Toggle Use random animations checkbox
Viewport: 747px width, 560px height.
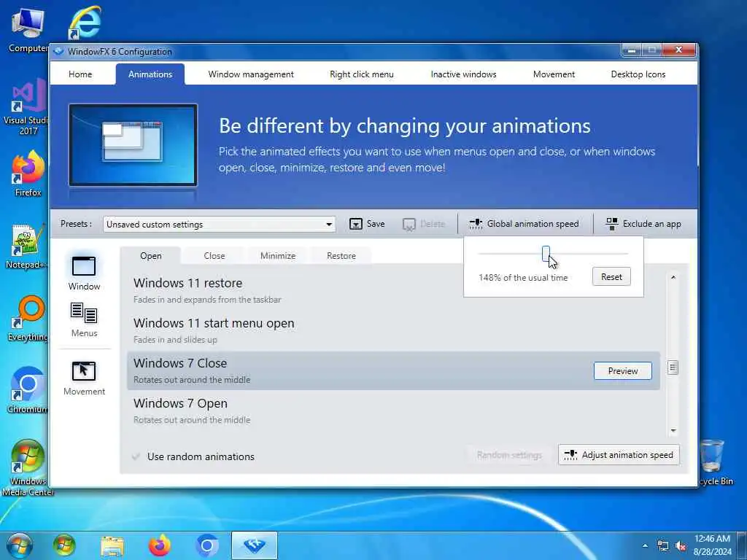(x=136, y=456)
